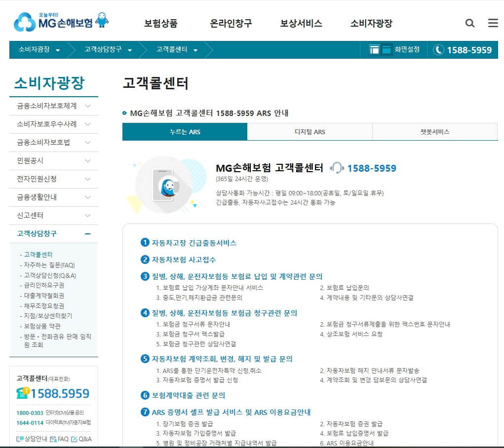Open 고객콜센터 in the sidebar submenu
The height and width of the screenshot is (448, 504).
pyautogui.click(x=38, y=255)
